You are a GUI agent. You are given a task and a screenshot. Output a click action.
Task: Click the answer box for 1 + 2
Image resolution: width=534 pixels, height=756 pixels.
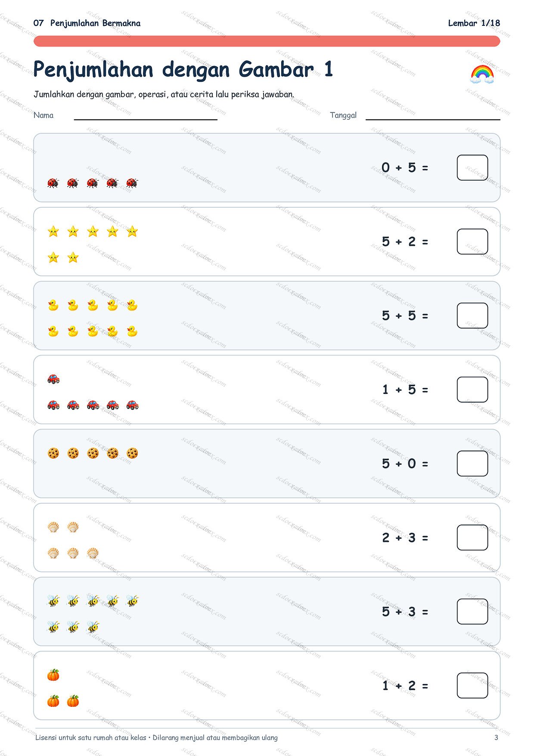[x=472, y=685]
